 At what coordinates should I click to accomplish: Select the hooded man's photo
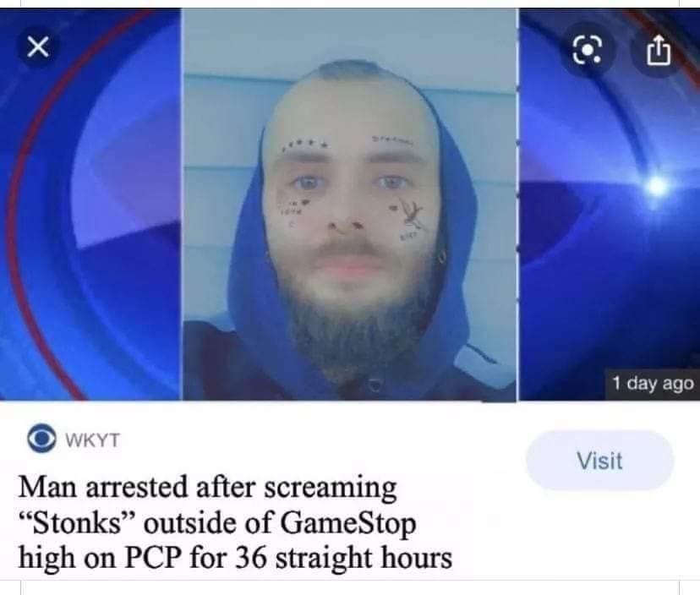[x=350, y=205]
